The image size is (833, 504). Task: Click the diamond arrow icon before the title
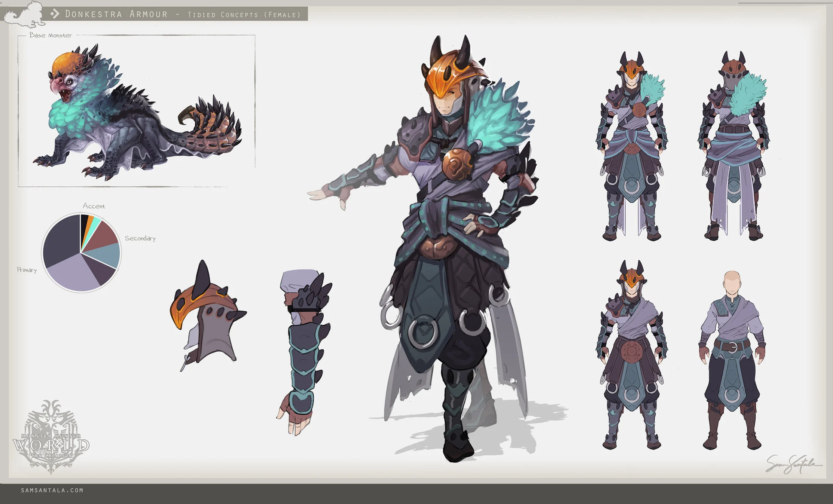(x=55, y=14)
